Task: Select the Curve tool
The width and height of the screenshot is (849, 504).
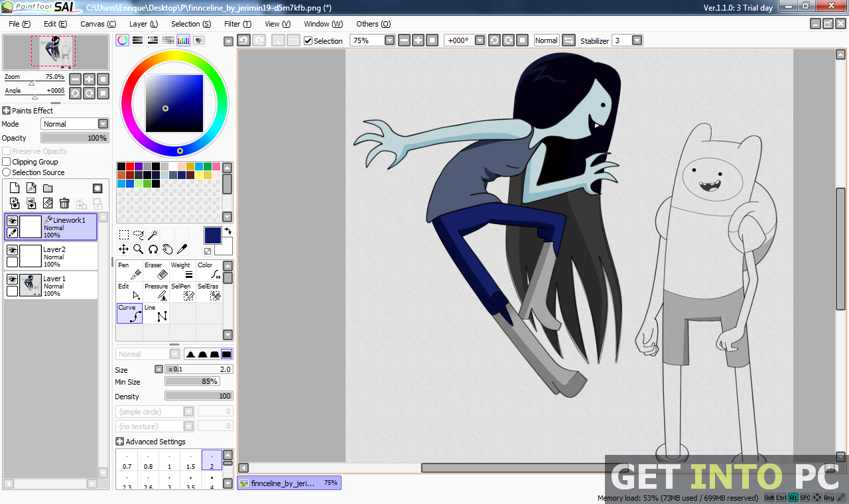Action: (x=129, y=313)
